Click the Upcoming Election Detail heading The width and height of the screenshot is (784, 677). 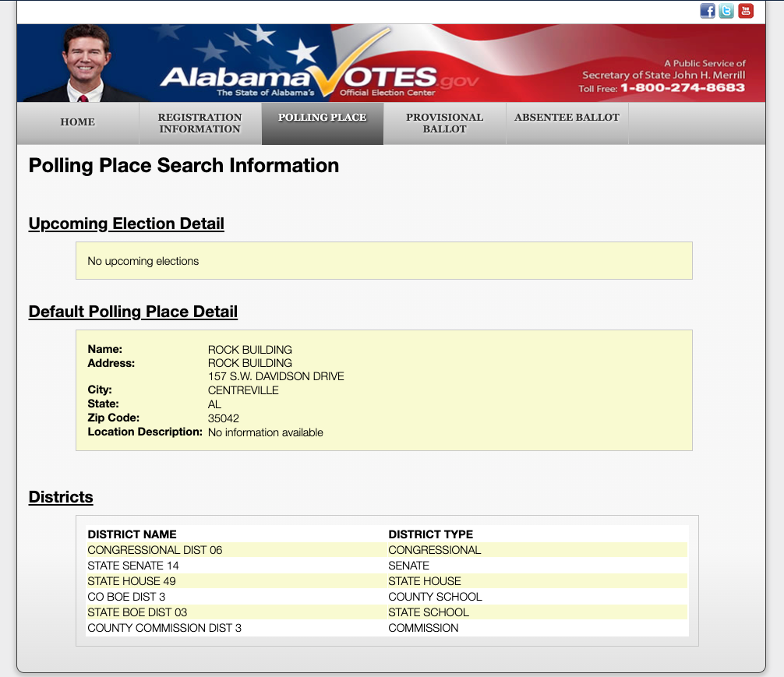[126, 224]
